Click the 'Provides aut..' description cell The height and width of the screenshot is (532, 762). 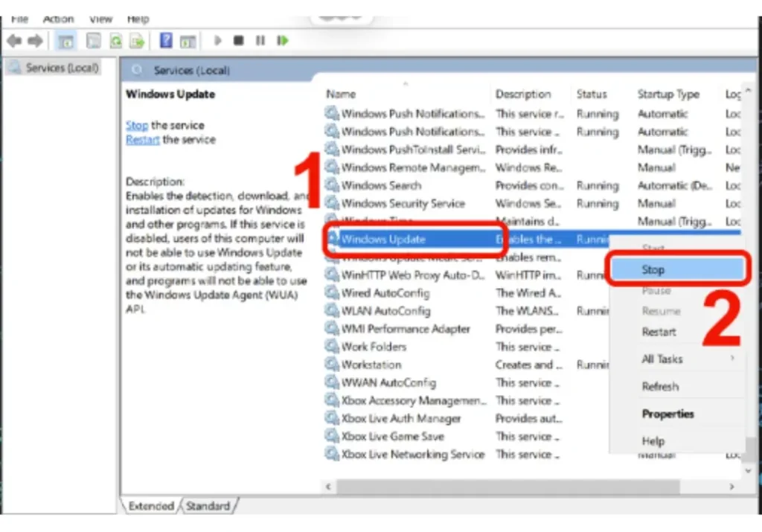[x=529, y=418]
